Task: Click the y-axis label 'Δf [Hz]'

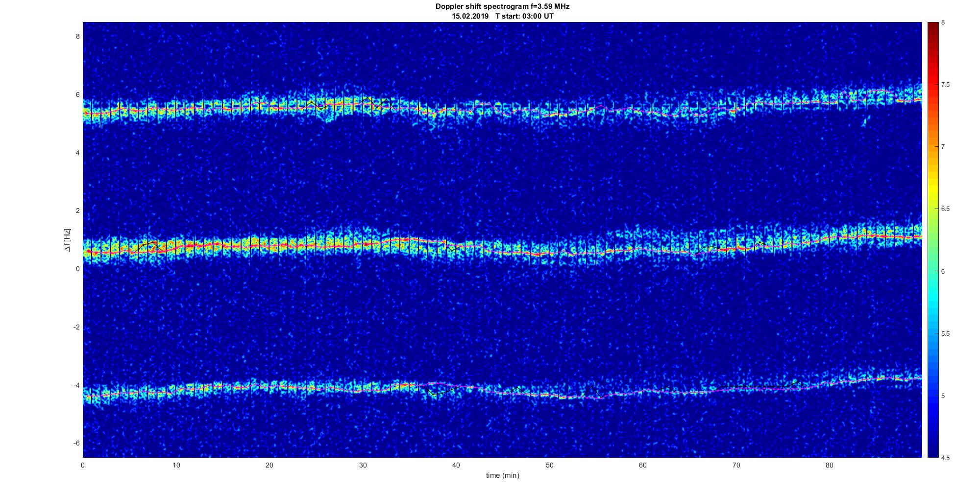Action: [x=68, y=240]
